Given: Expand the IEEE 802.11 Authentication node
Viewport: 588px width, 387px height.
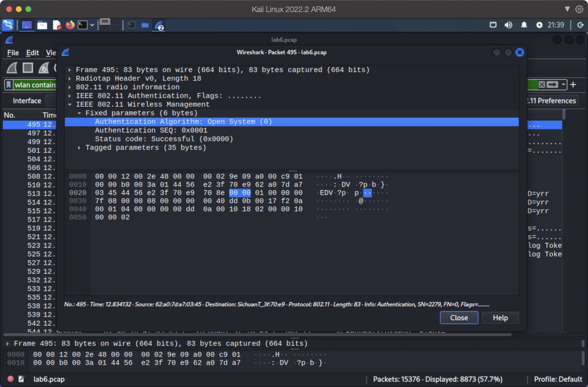Looking at the screenshot, I should point(69,96).
